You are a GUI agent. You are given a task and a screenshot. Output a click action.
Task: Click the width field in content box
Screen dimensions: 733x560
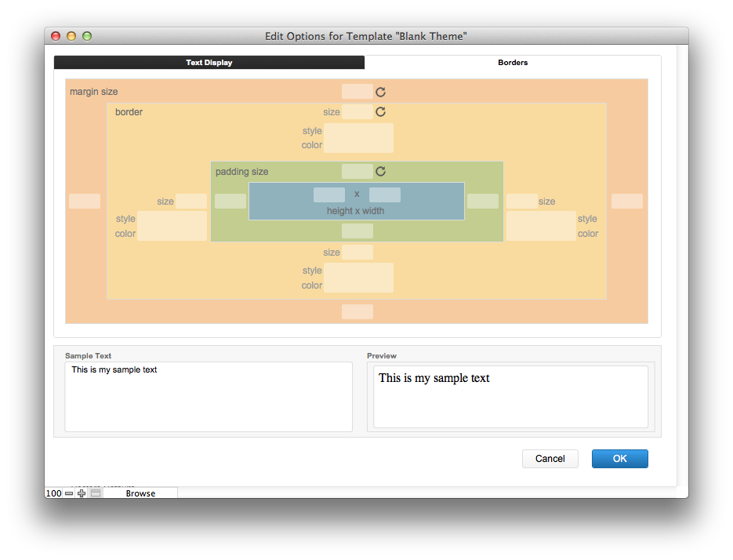[x=384, y=195]
